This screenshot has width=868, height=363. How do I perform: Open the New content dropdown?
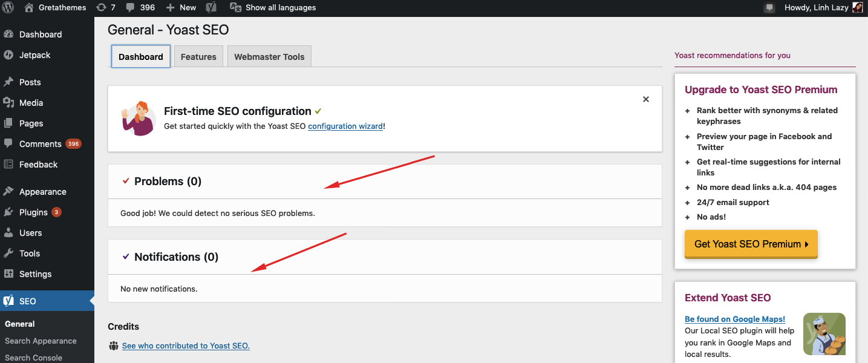point(181,8)
